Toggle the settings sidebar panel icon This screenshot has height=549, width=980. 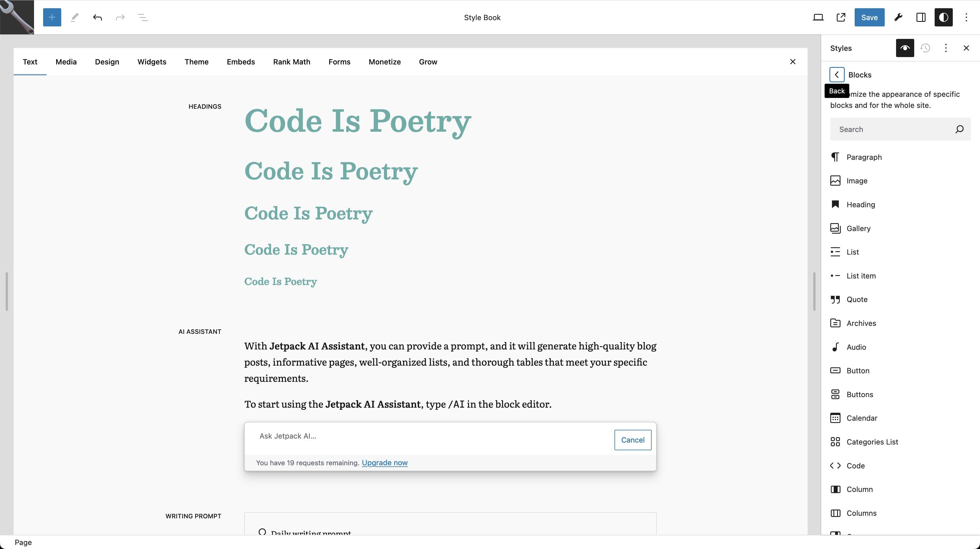click(x=921, y=17)
